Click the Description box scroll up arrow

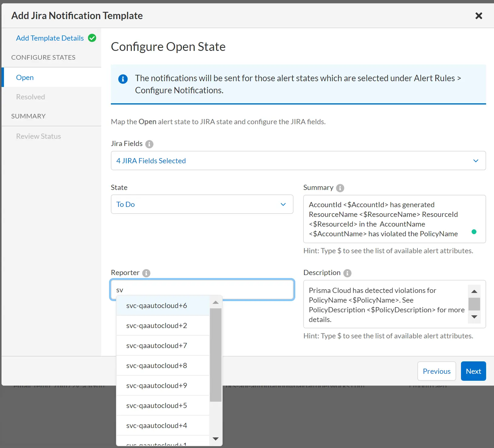click(x=474, y=291)
